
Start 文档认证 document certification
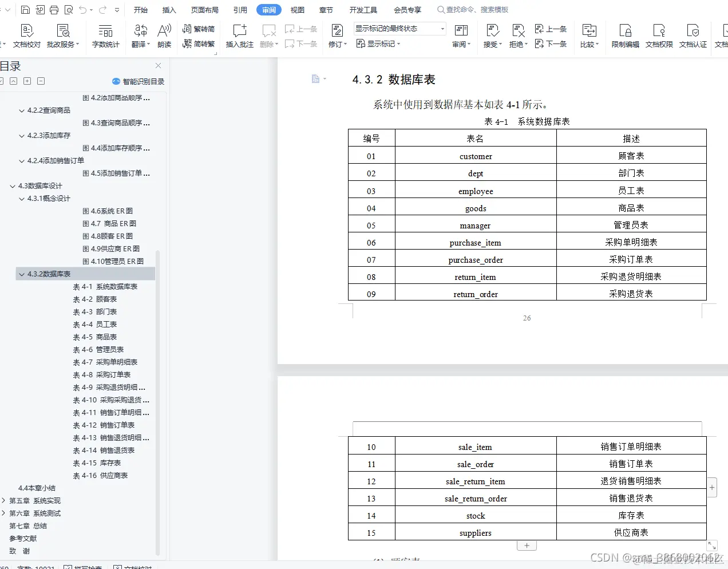pyautogui.click(x=693, y=34)
